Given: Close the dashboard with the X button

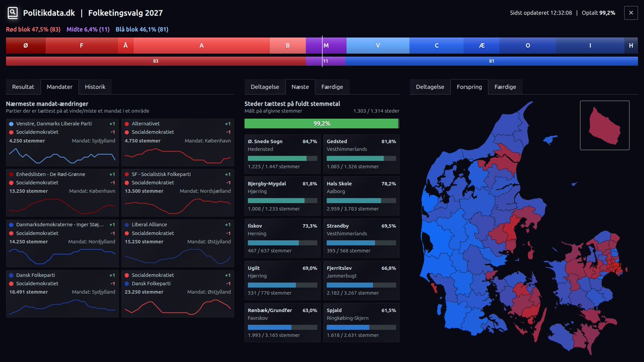Looking at the screenshot, I should 631,13.
